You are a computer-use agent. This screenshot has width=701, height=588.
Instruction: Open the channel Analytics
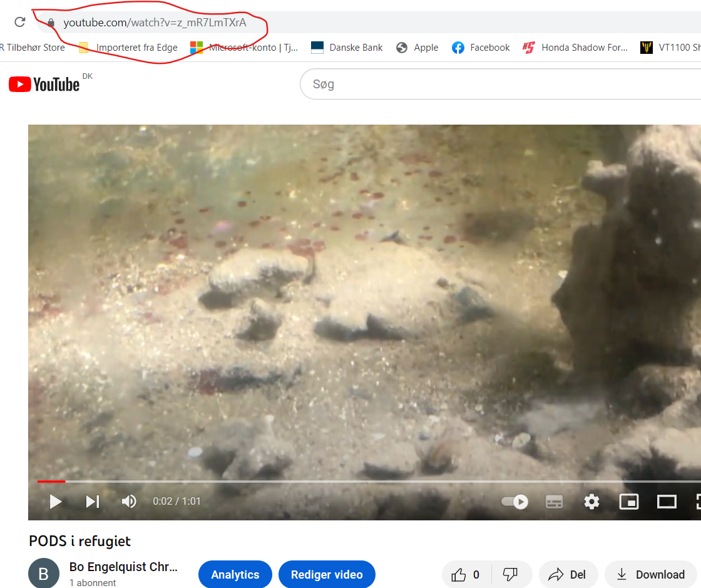click(235, 574)
